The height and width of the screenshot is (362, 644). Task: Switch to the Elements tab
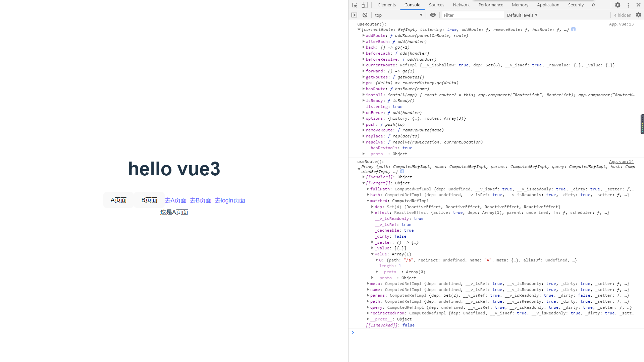387,5
